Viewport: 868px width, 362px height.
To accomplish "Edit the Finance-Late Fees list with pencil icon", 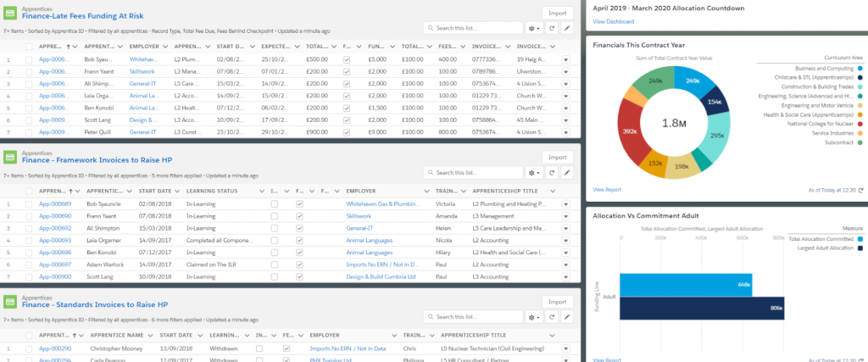I will point(566,28).
